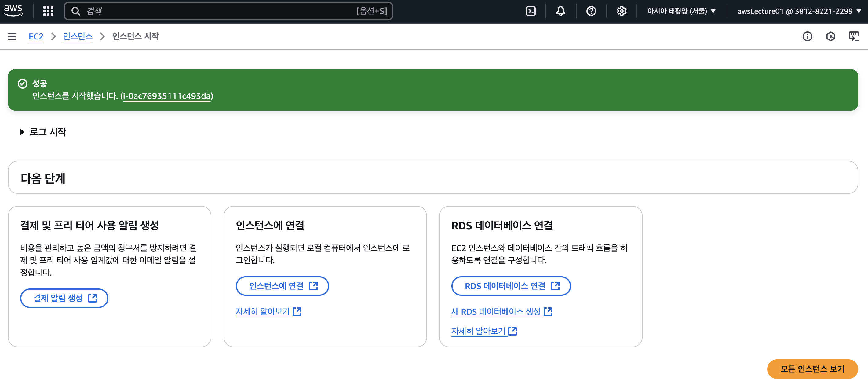Open the services grid menu icon
Viewport: 868px width, 385px height.
pyautogui.click(x=48, y=11)
